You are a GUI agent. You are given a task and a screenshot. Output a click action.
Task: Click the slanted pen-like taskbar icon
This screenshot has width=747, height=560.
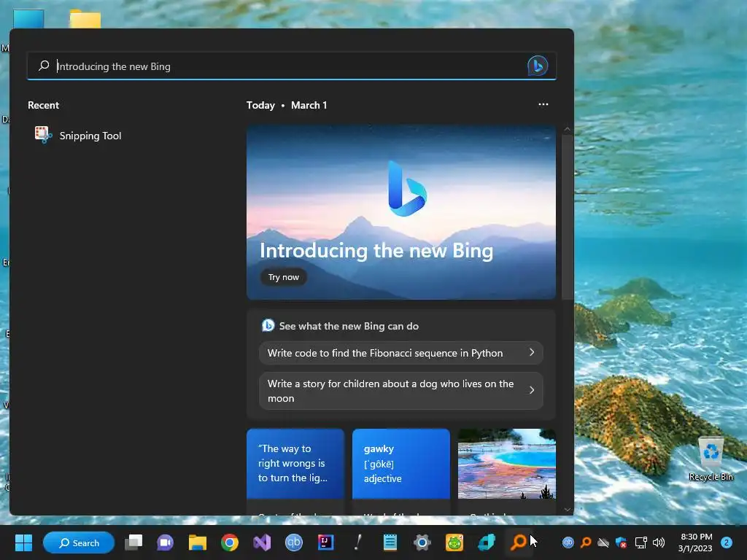[x=357, y=542]
